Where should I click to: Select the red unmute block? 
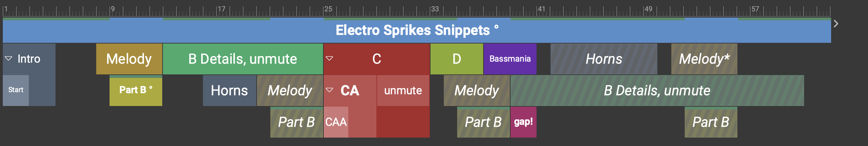(403, 91)
